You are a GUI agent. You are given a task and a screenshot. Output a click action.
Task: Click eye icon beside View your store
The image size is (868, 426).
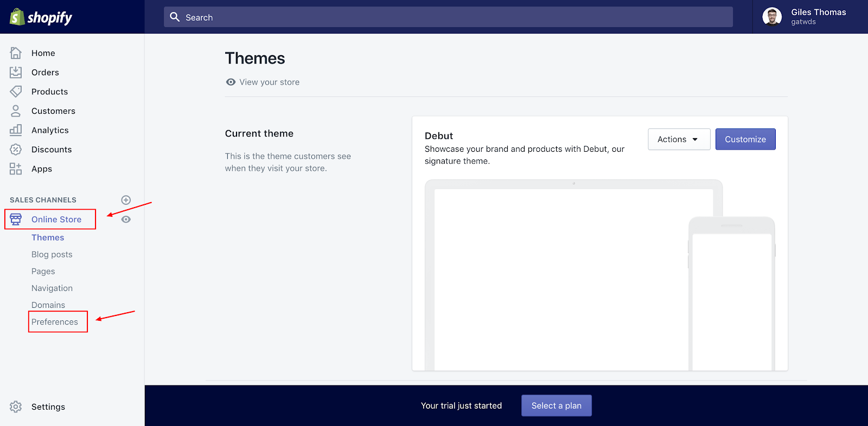pos(231,82)
